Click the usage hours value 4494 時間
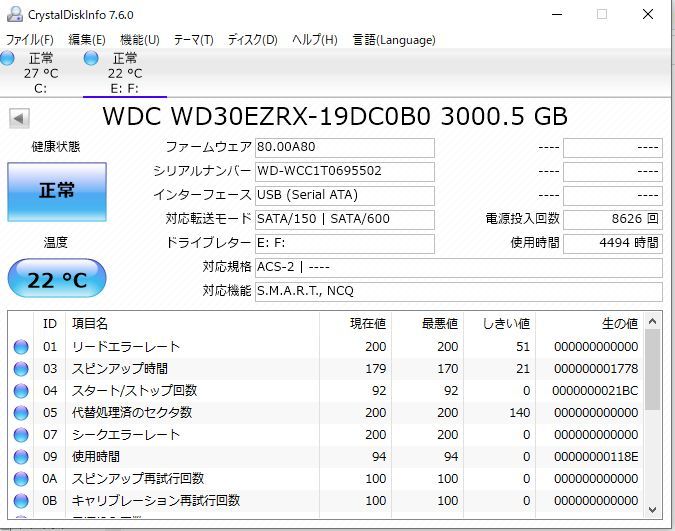The height and width of the screenshot is (531, 675). 613,244
